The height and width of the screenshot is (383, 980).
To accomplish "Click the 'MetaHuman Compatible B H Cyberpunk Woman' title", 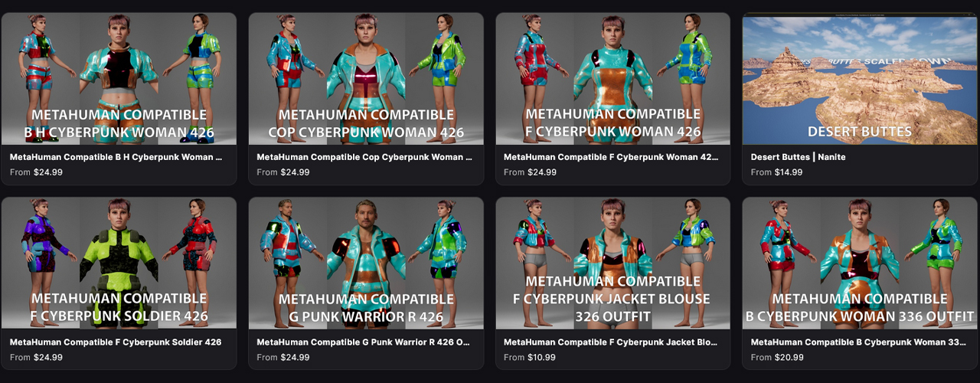I will click(116, 157).
